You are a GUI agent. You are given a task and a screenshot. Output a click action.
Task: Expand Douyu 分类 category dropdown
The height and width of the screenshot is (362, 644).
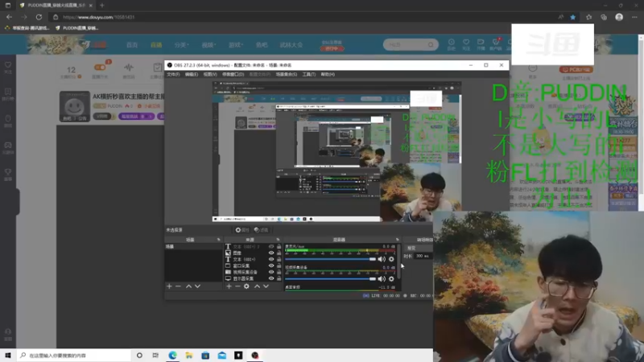click(x=182, y=45)
